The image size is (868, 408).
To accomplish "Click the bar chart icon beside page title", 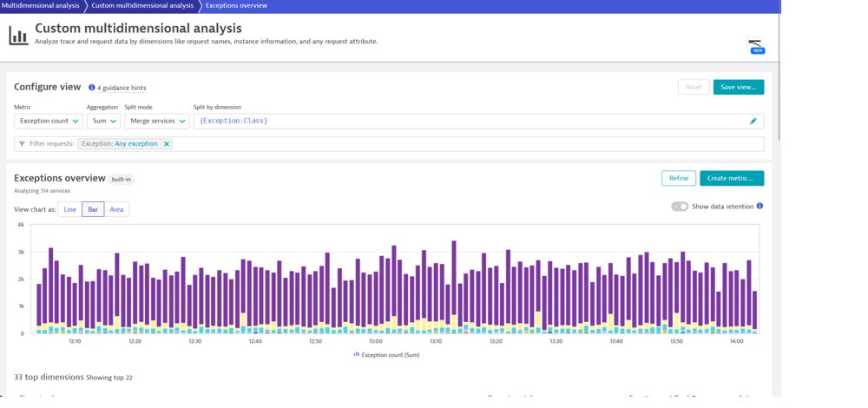I will 18,36.
